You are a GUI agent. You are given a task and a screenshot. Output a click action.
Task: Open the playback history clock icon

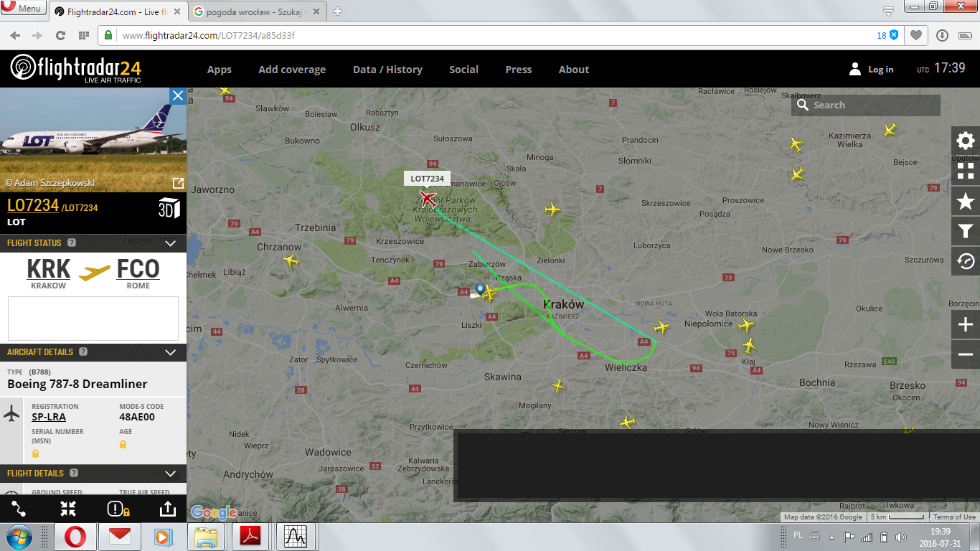[966, 261]
